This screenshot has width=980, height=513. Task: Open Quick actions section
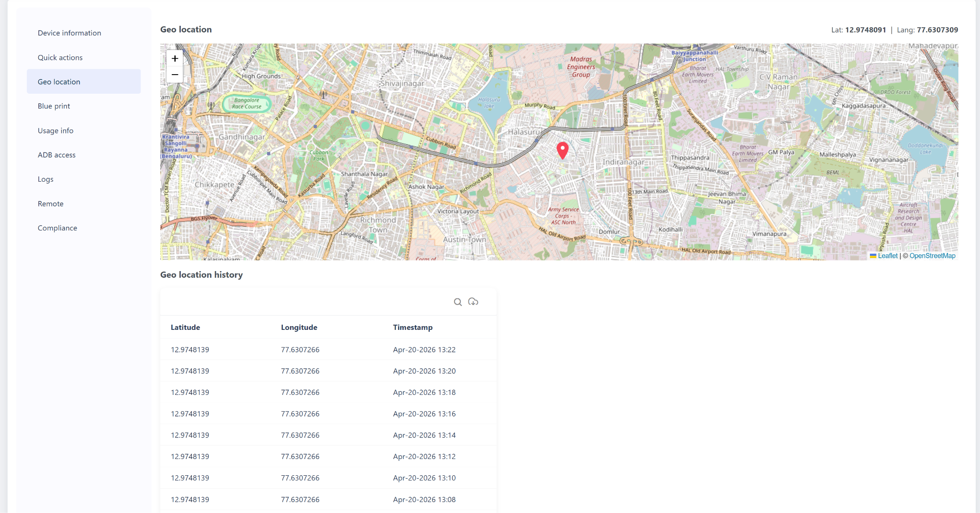click(x=84, y=57)
